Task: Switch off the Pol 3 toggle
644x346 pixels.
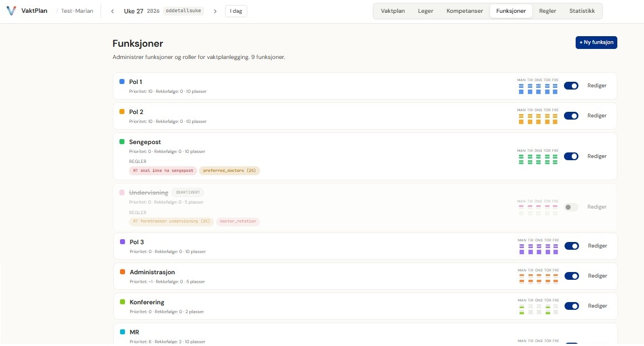Action: 571,246
